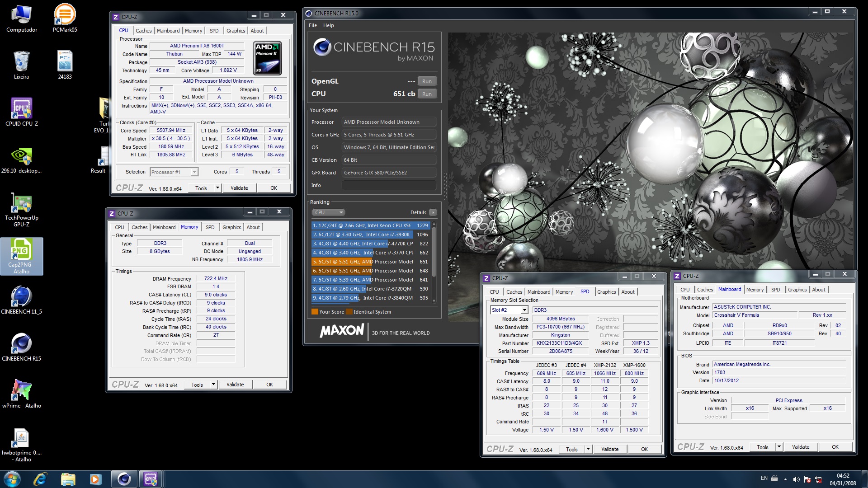Open the Tools dropdown arrow in the CPU-Z CPU window
868x488 pixels.
point(217,188)
